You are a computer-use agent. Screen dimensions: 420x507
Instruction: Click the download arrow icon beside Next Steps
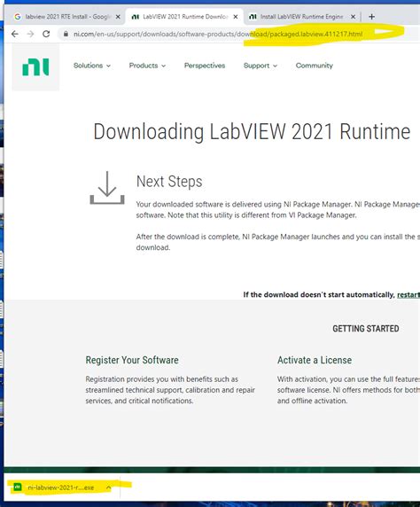pos(107,188)
